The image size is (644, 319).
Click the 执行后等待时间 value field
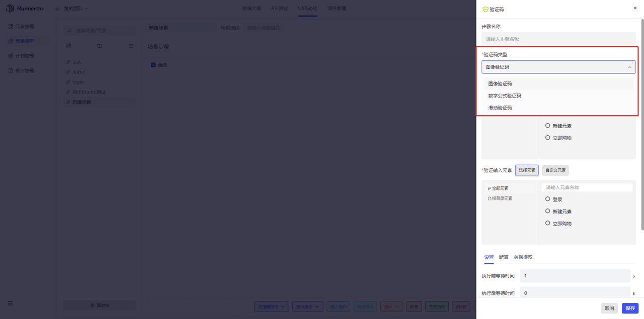[x=575, y=293]
